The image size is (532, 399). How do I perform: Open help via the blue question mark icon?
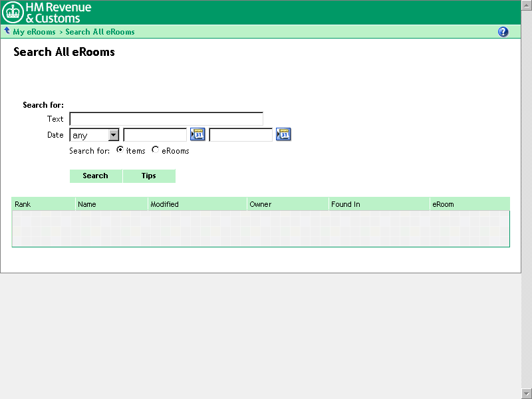503,32
